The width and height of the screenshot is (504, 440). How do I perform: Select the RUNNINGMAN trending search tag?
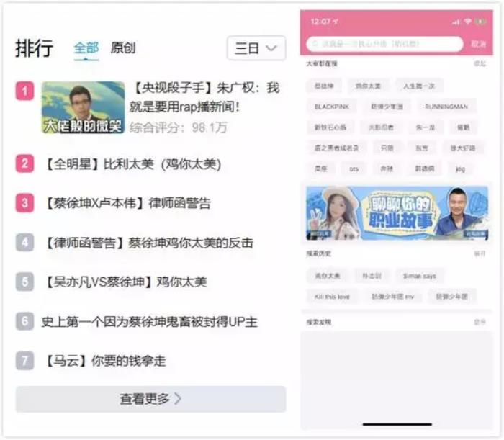coord(446,107)
